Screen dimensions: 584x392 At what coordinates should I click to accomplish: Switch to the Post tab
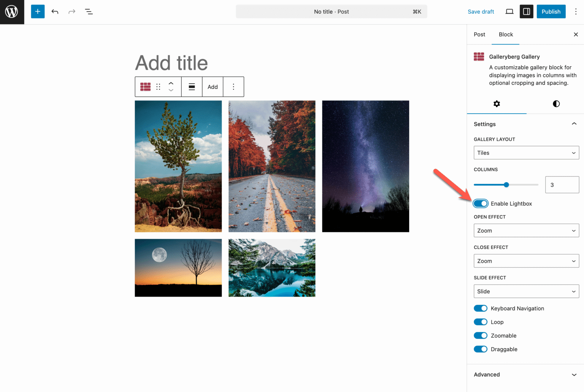point(479,34)
